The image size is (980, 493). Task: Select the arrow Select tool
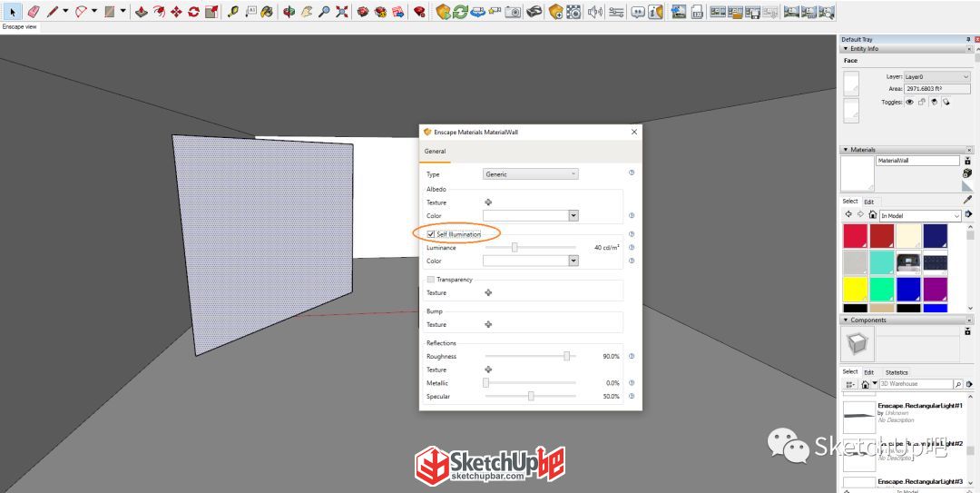tap(13, 12)
